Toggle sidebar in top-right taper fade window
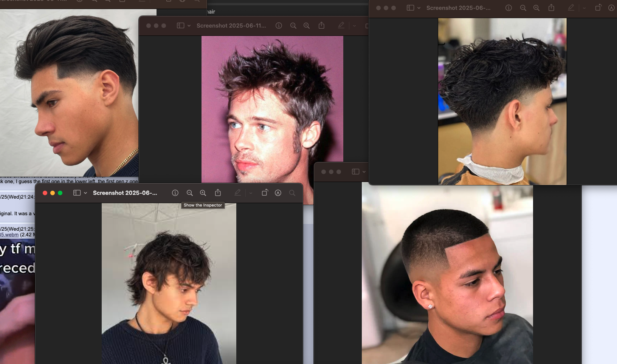Screen dimensions: 617x364 410,8
